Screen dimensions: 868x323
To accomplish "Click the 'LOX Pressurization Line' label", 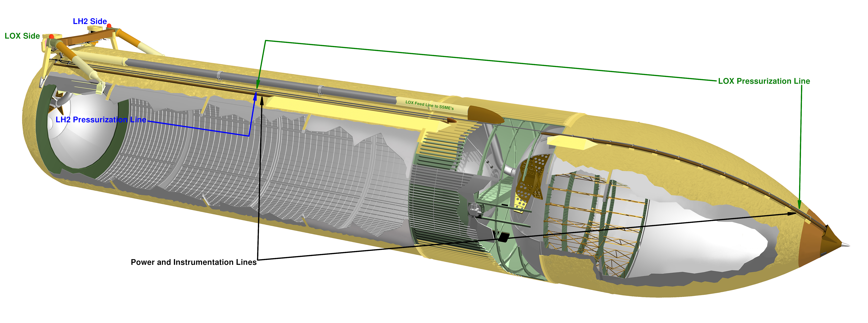I will 764,81.
